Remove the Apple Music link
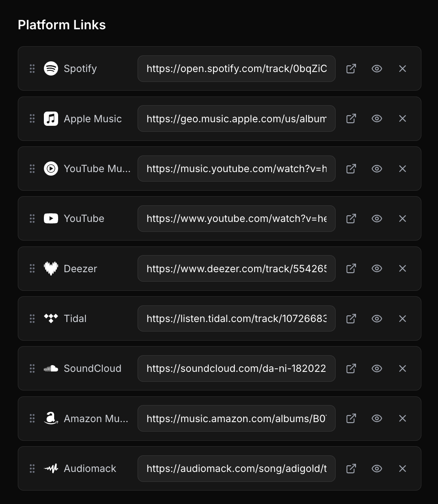 pos(402,119)
